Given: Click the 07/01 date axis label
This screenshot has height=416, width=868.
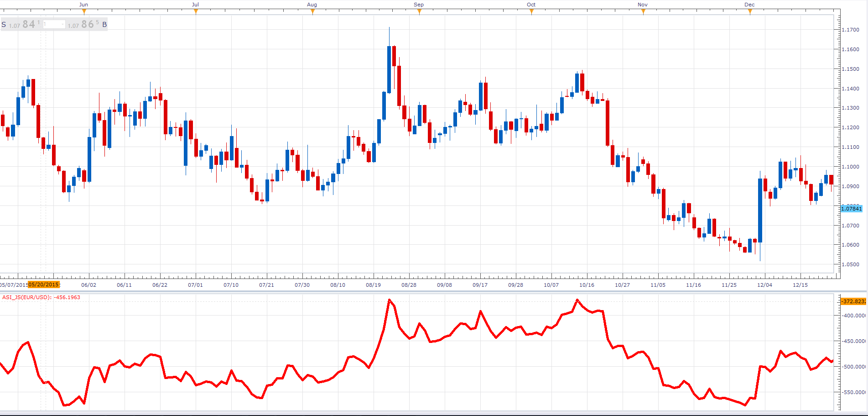Looking at the screenshot, I should 195,285.
